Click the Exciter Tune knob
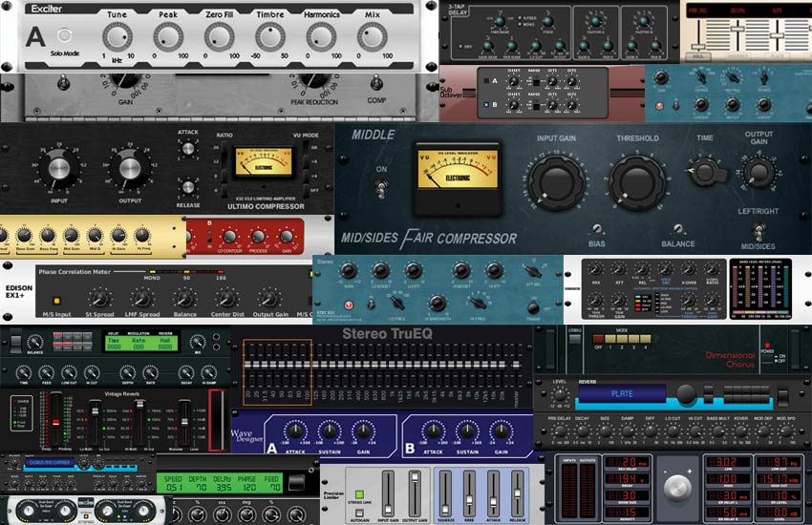Image resolution: width=812 pixels, height=525 pixels. [117, 36]
